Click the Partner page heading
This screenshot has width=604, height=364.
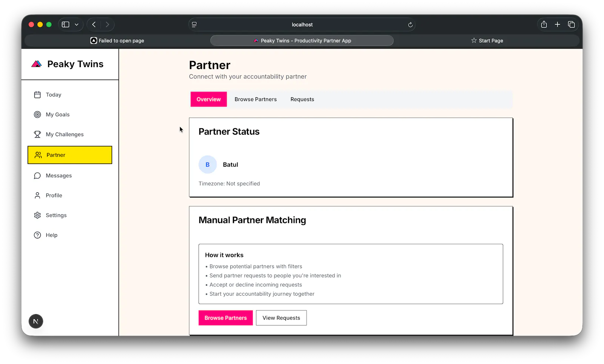[x=210, y=65]
